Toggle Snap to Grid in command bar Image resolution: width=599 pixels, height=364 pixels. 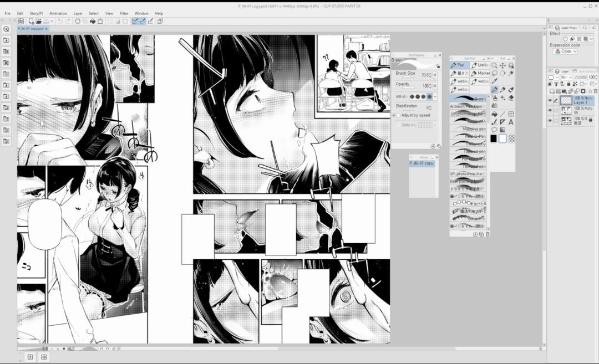coord(150,22)
